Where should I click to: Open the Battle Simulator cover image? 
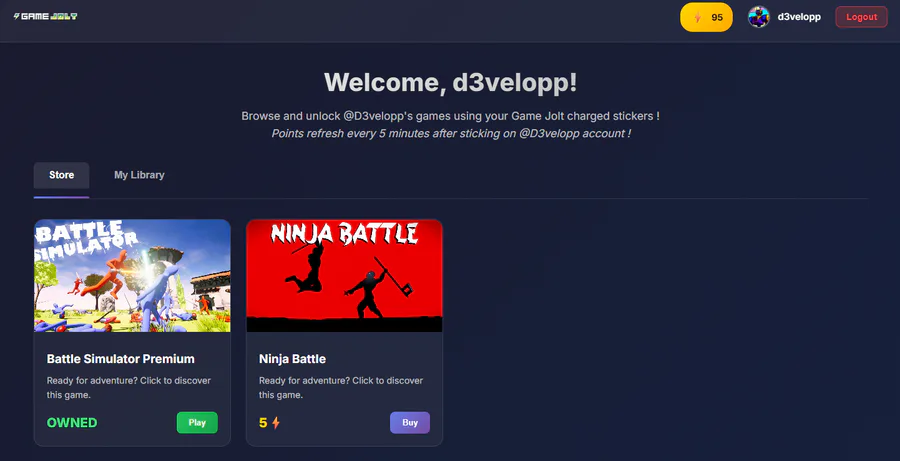tap(132, 276)
